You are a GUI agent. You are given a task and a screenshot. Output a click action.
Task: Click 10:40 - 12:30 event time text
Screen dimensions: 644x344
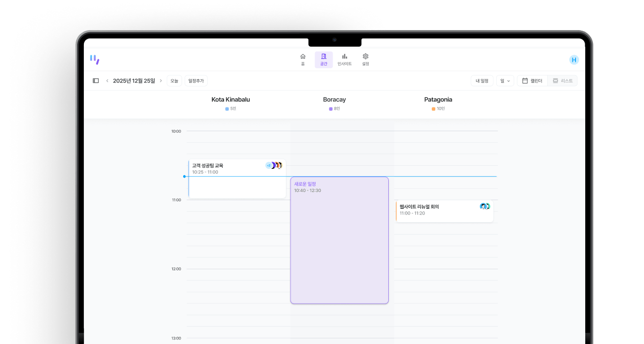coord(307,190)
